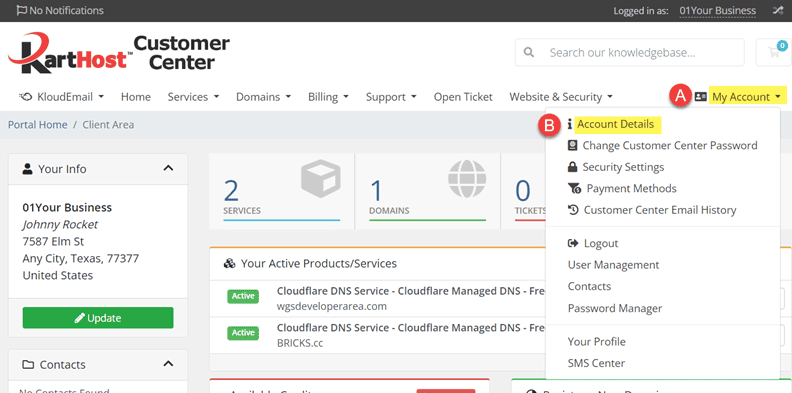Collapse the Your Info panel chevron
This screenshot has width=792, height=393.
[168, 168]
